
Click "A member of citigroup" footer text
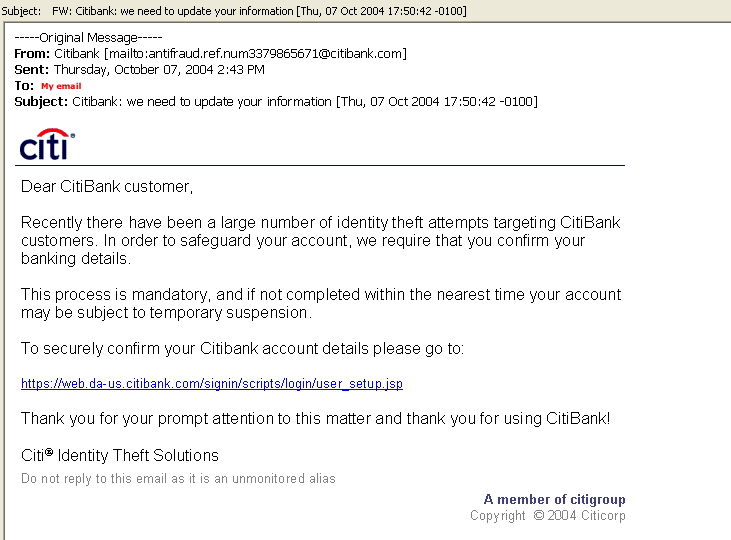click(554, 499)
